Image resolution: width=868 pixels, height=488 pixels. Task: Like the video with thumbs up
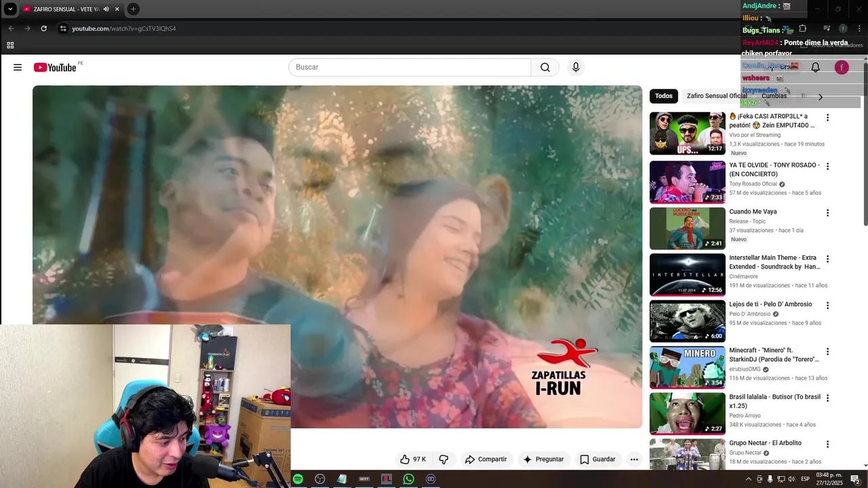click(x=412, y=460)
